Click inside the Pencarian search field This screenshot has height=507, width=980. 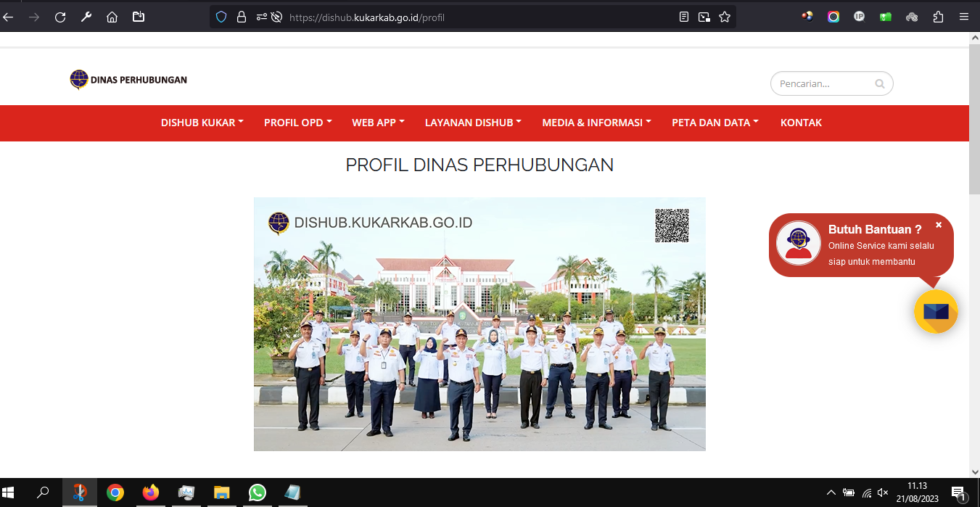click(x=824, y=84)
